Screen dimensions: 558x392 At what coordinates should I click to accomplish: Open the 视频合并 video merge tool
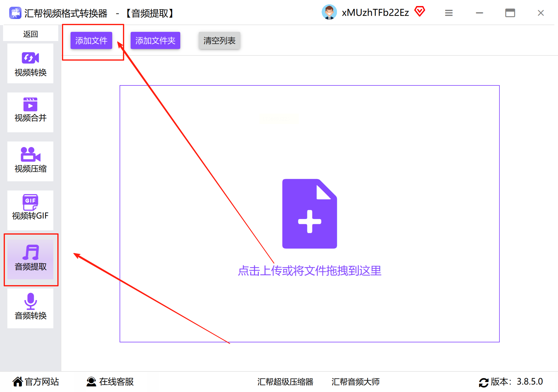click(x=30, y=112)
